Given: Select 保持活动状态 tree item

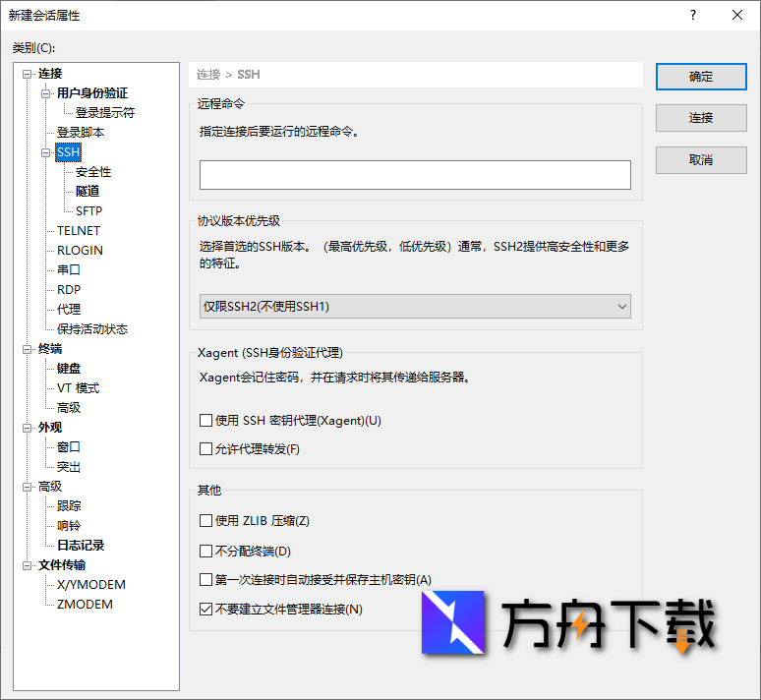Looking at the screenshot, I should [x=92, y=329].
